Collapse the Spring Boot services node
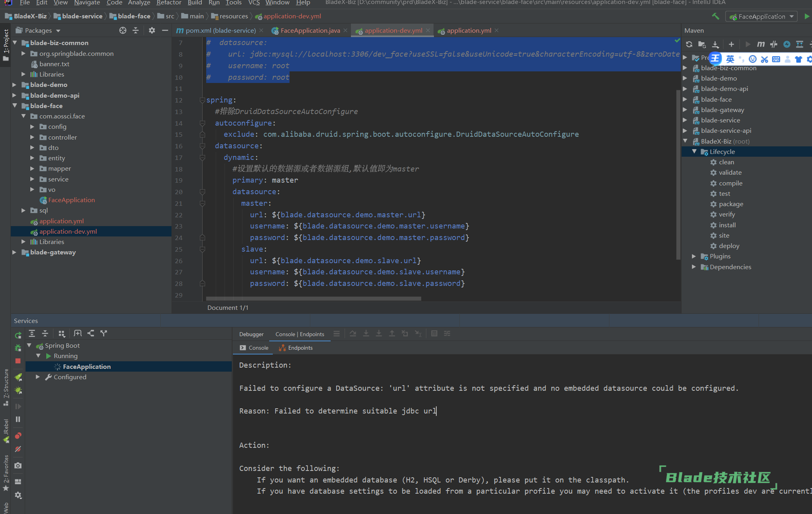Screen dimensions: 812x514 (30, 345)
